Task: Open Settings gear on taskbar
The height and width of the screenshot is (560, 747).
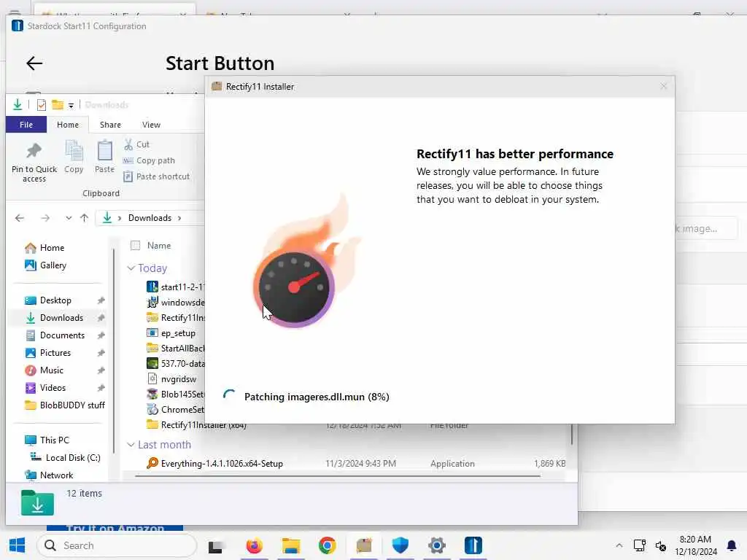Action: [437, 545]
